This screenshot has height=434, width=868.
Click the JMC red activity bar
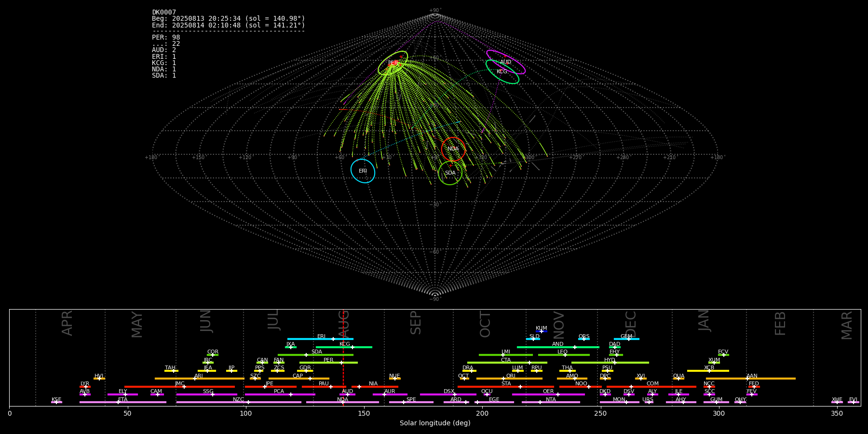pyautogui.click(x=179, y=386)
